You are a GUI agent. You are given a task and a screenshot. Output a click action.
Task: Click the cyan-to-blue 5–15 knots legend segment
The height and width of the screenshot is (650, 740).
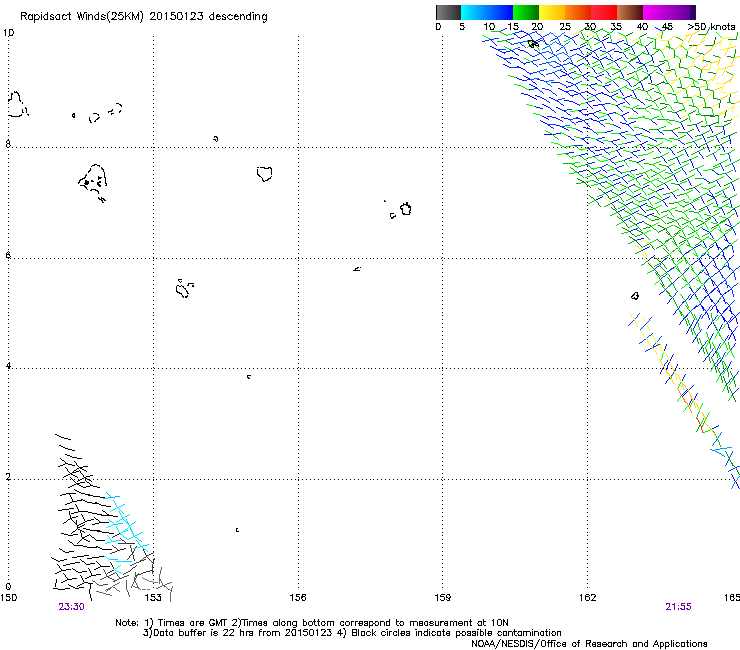487,12
